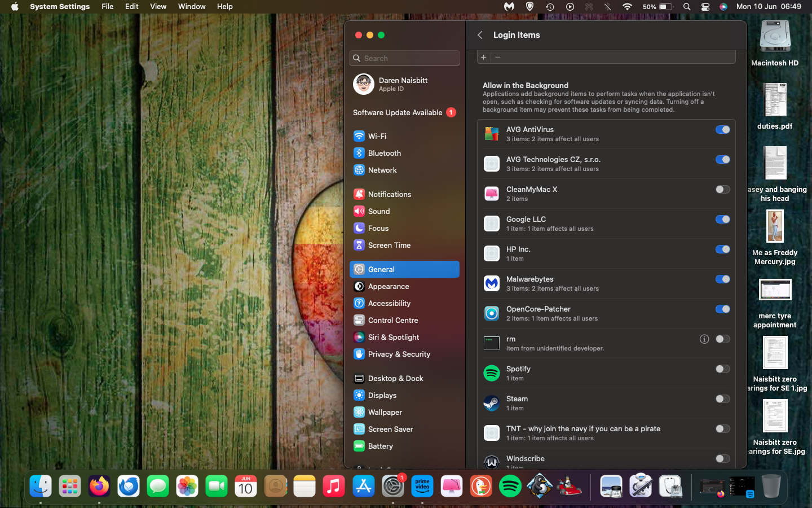Enable CleanMyMac X background items
The height and width of the screenshot is (508, 812).
click(x=723, y=190)
